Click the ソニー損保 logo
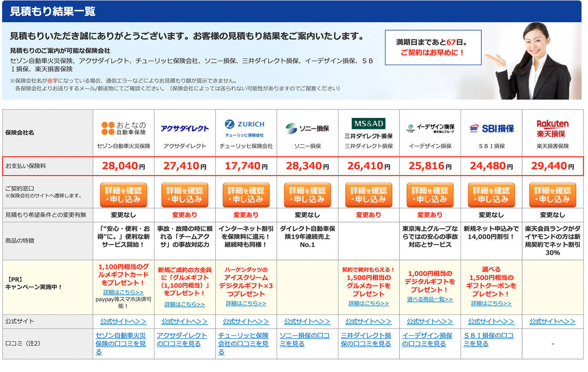Image resolution: width=588 pixels, height=372 pixels. point(307,128)
